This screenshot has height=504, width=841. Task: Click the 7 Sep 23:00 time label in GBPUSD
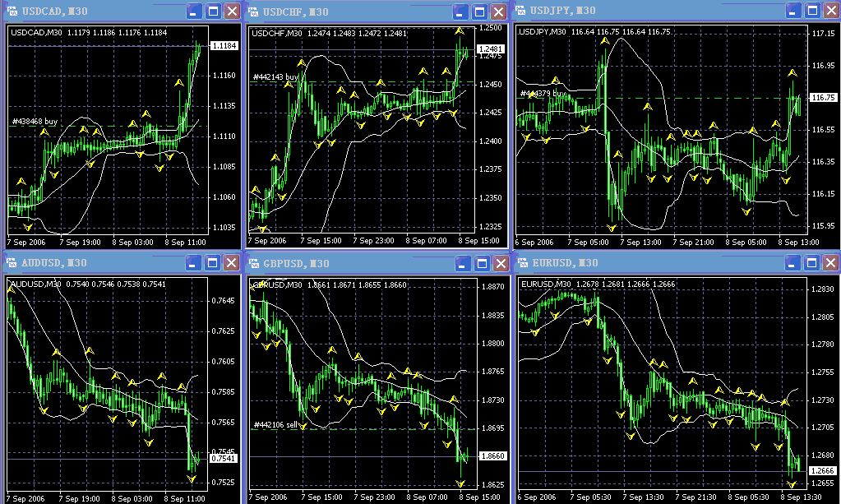coord(373,497)
